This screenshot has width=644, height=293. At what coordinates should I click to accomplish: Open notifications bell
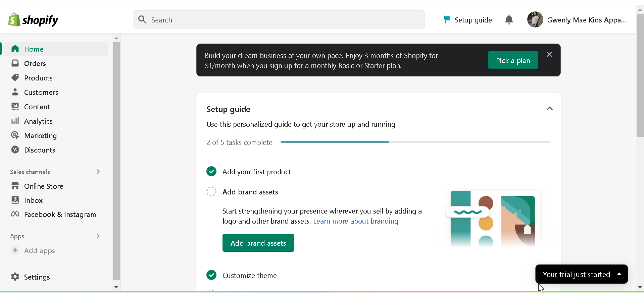point(509,20)
